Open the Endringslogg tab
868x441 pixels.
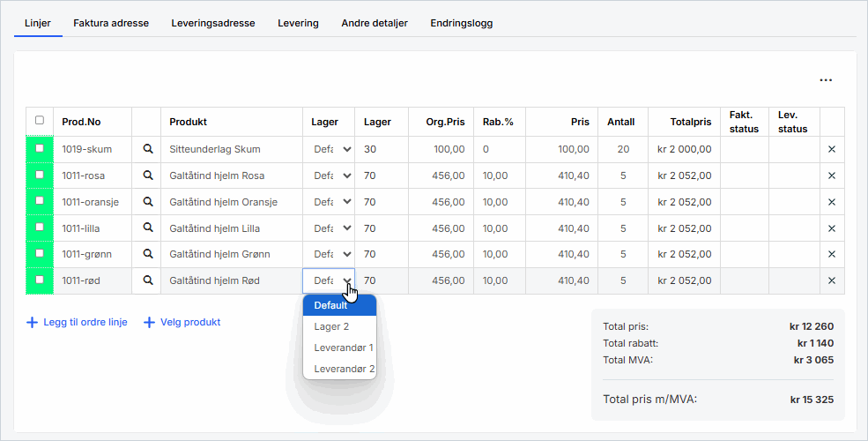461,23
